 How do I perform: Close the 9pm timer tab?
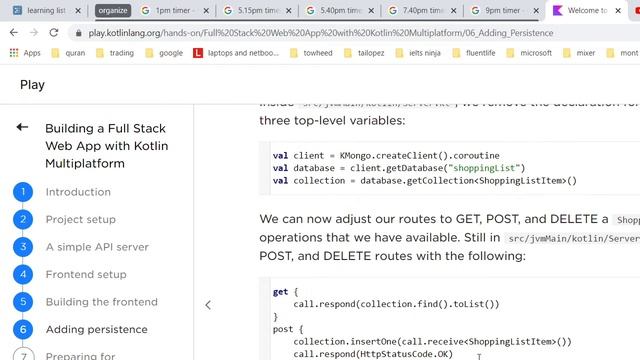[x=536, y=11]
